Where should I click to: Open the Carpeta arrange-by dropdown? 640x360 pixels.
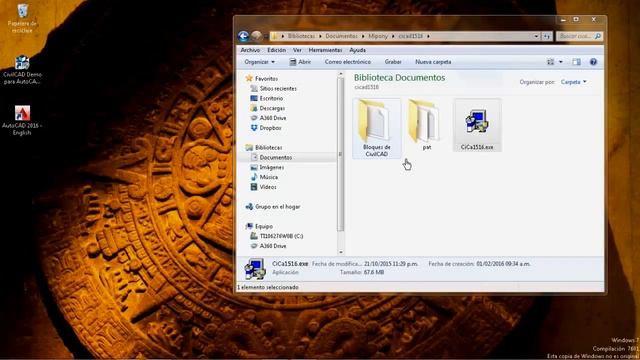[573, 82]
